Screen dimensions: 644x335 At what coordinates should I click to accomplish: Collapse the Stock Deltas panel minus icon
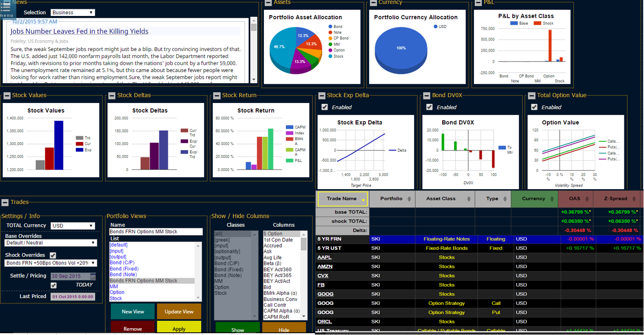(112, 96)
